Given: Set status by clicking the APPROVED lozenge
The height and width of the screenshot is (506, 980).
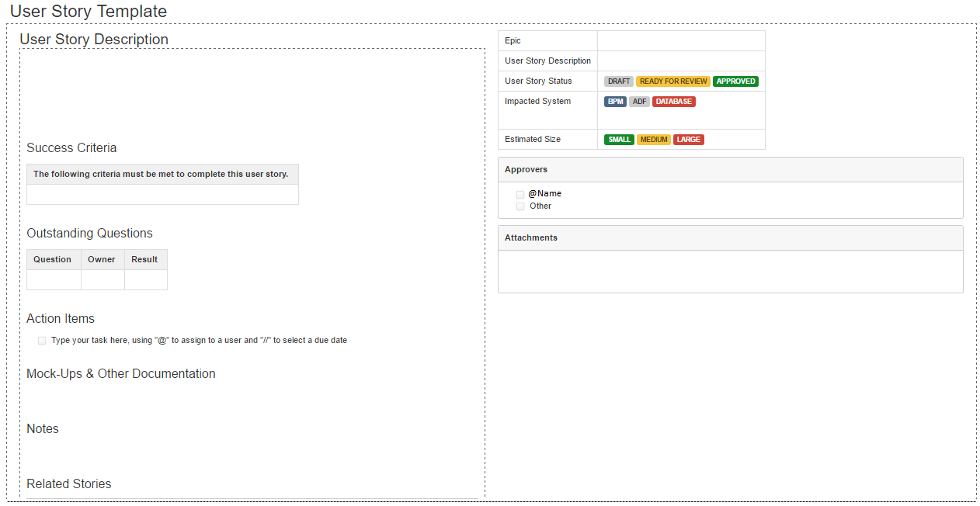Looking at the screenshot, I should pyautogui.click(x=735, y=81).
